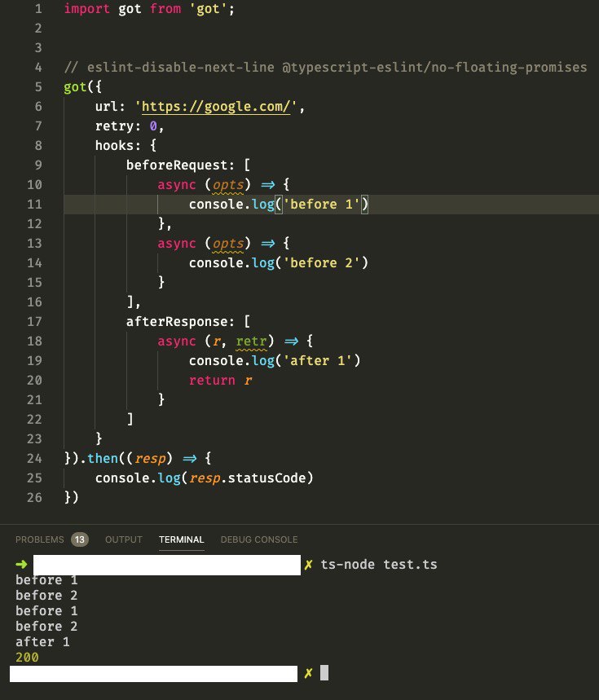Click the 'return' keyword on line 20
599x700 pixels.
point(212,381)
